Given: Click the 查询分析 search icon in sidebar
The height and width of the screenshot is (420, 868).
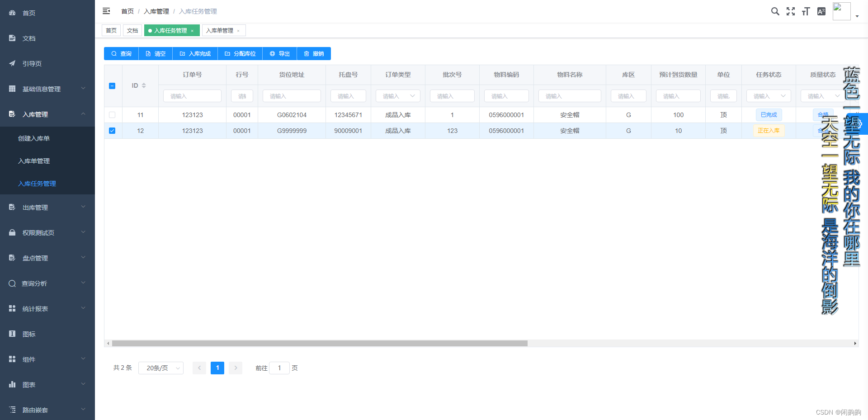Looking at the screenshot, I should tap(12, 283).
